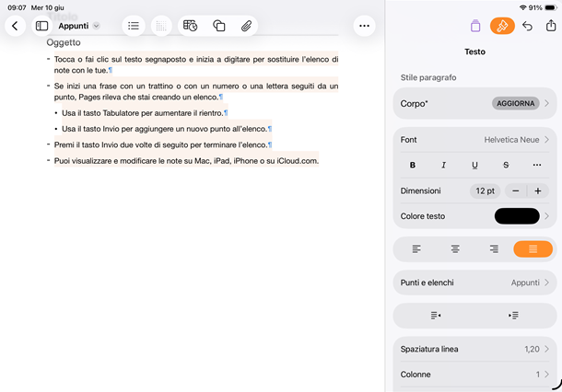Open the Helvetica Neue font picker
Viewport: 562px width, 392px height.
[474, 140]
